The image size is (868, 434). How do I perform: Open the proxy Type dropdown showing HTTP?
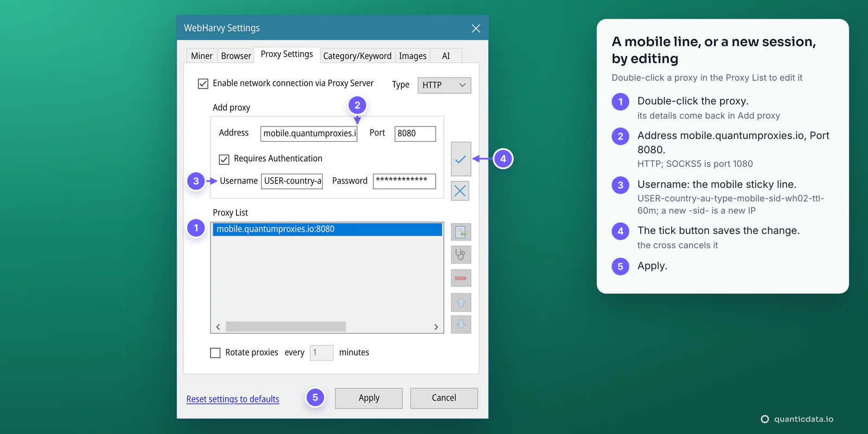point(444,85)
